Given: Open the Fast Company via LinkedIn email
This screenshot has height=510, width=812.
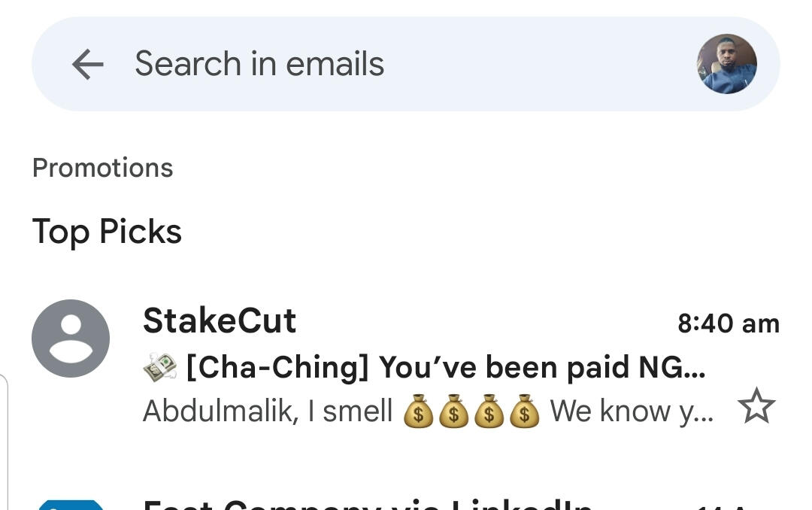Looking at the screenshot, I should pos(367,502).
